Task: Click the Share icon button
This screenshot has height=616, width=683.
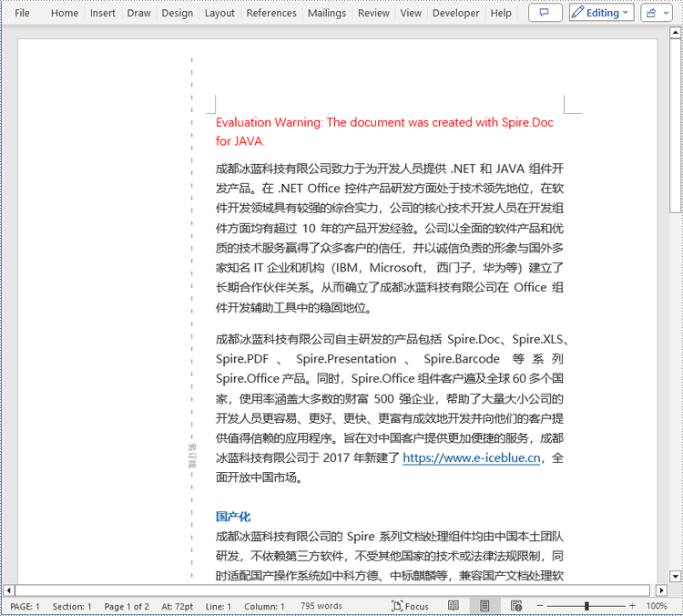Action: pos(651,13)
